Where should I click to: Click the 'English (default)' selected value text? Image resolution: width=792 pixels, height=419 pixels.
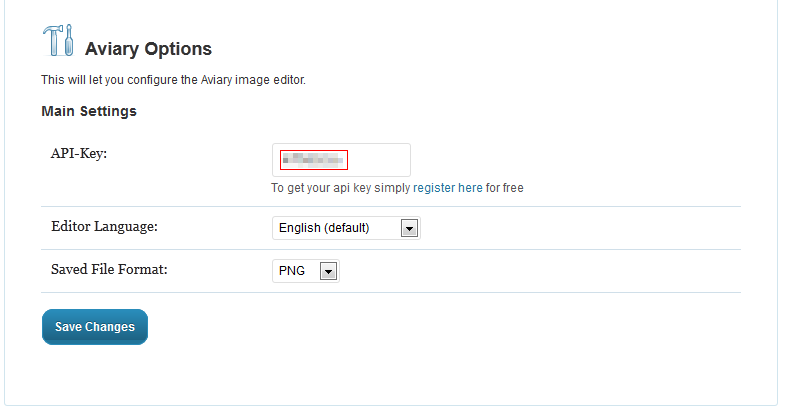324,228
